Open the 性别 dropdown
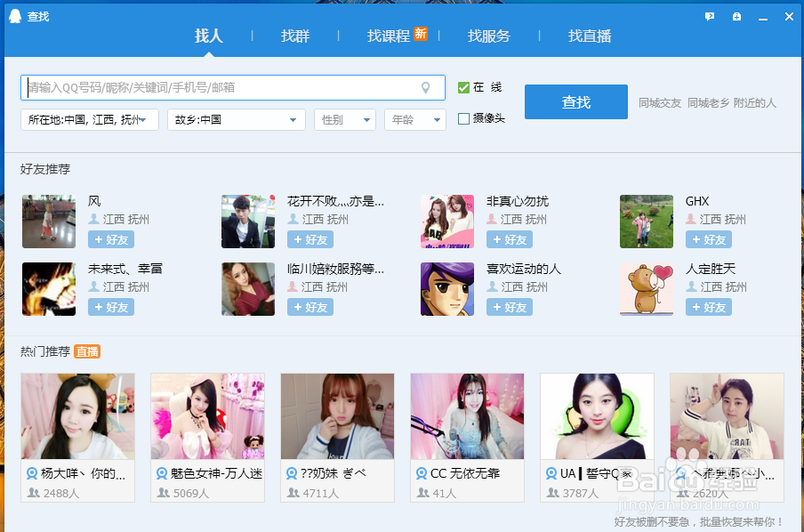 [345, 117]
